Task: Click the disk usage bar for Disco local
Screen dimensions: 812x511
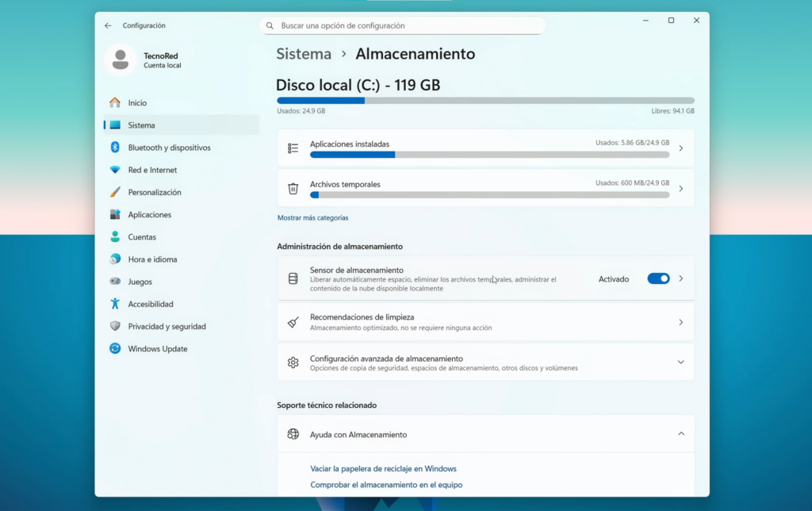Action: tap(485, 101)
